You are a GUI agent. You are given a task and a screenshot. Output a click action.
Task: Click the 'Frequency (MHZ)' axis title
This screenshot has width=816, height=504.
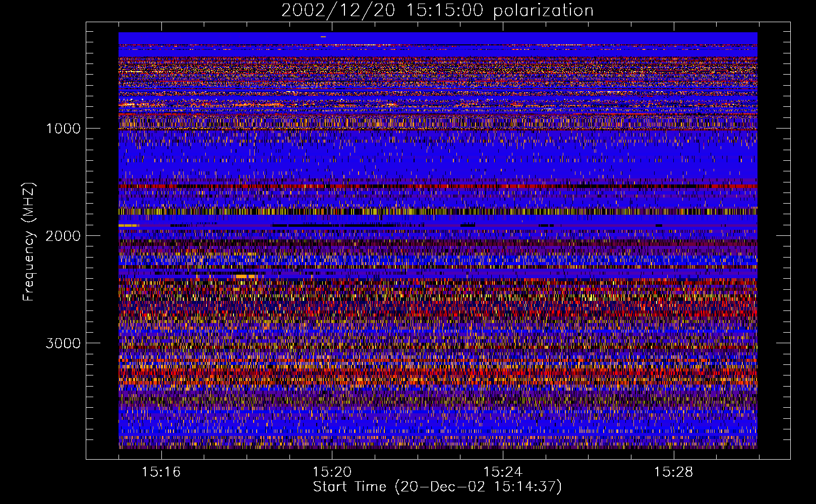[x=29, y=242]
